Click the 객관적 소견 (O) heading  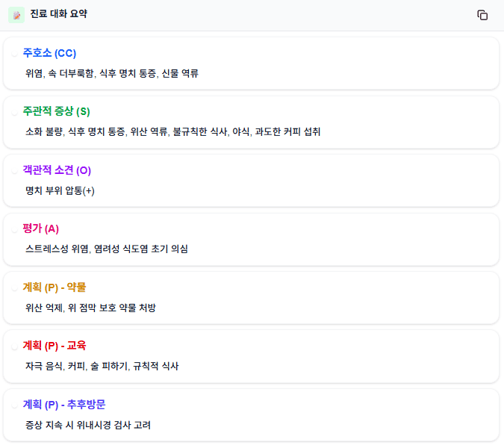tap(57, 170)
